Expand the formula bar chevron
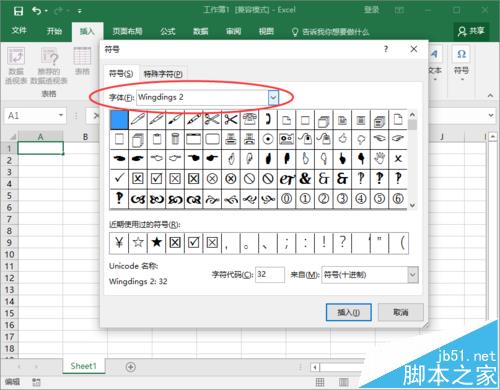Screen dimensions: 500x390 [491, 115]
